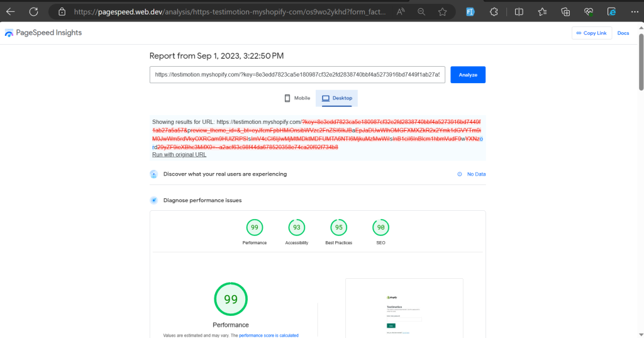Open the Internet Explorer mode icon

[x=611, y=12]
